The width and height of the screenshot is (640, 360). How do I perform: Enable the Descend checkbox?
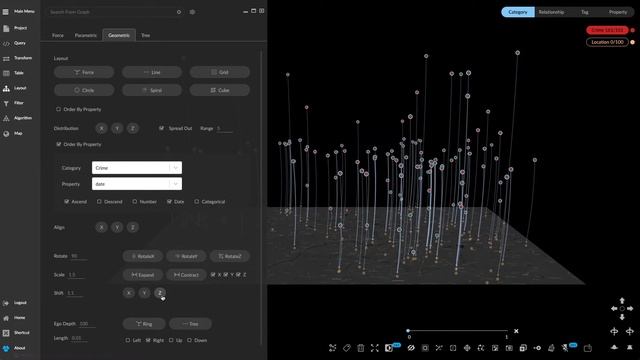pyautogui.click(x=99, y=202)
